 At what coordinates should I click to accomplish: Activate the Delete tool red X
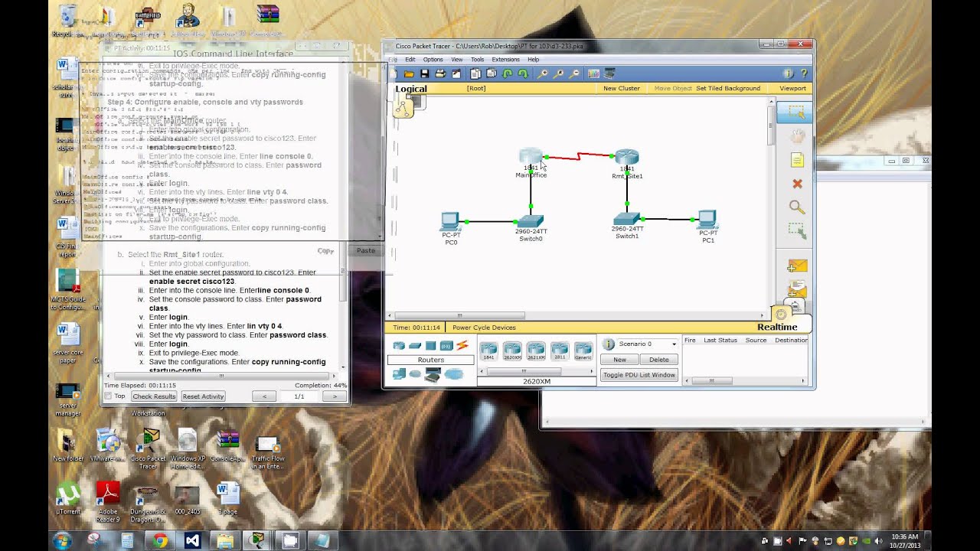click(796, 184)
